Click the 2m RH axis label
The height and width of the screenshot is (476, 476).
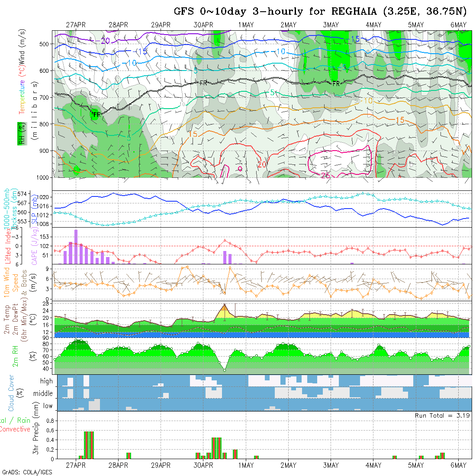tap(15, 356)
